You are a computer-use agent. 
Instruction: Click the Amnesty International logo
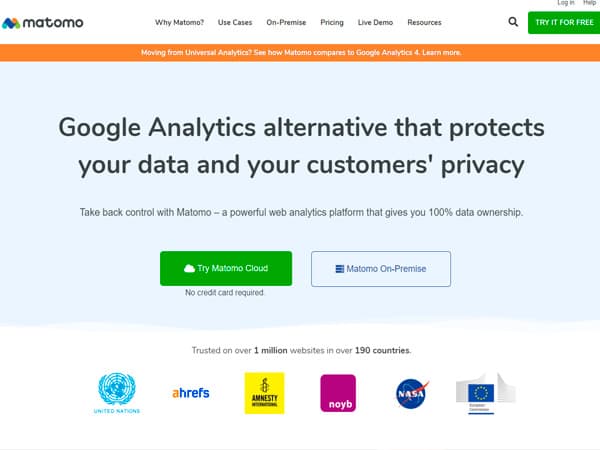point(264,393)
